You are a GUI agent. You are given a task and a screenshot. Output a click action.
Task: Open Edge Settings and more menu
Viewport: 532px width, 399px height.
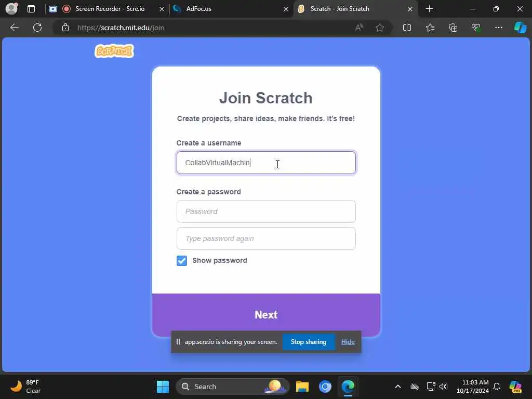[x=498, y=28]
